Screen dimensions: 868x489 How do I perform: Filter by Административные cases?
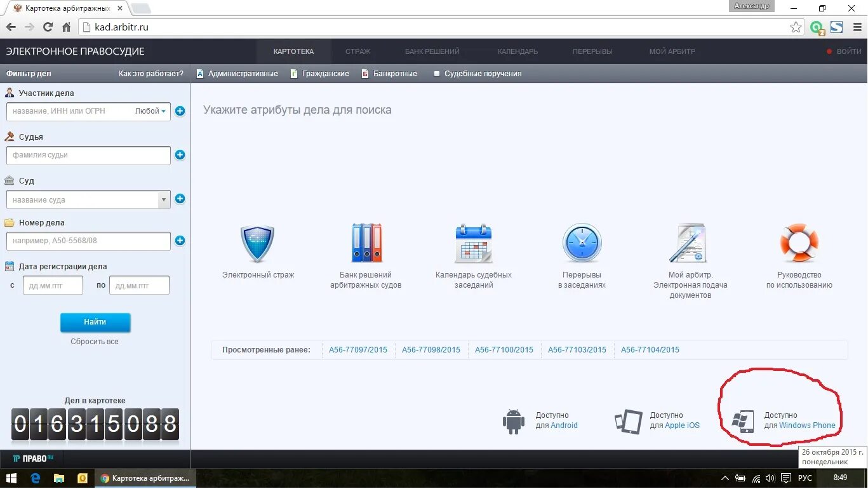coord(237,74)
